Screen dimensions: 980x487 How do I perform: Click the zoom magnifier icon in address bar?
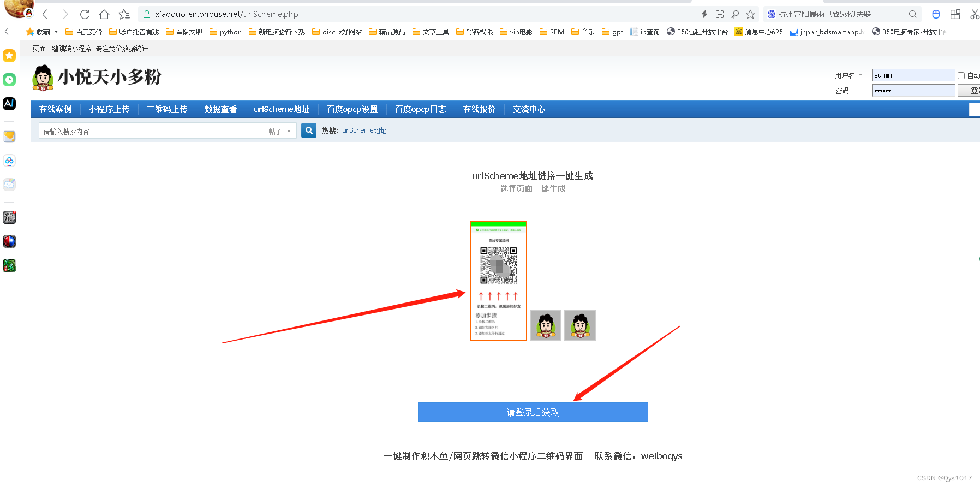(735, 14)
